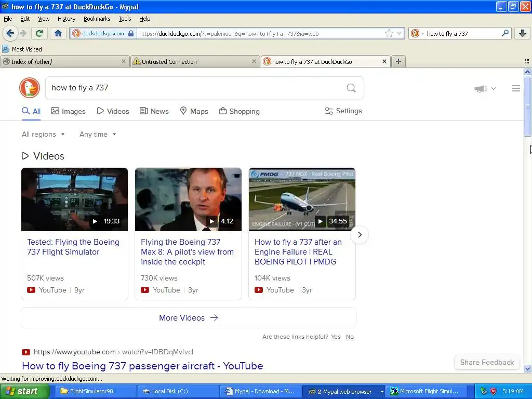The image size is (532, 399).
Task: Click the padlock site identity icon
Action: (131, 33)
